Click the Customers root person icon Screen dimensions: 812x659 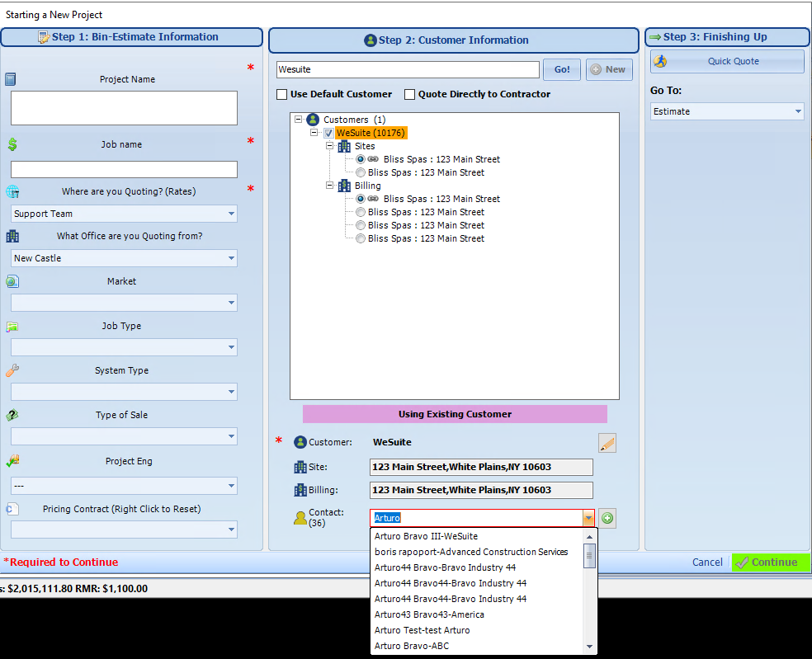313,120
